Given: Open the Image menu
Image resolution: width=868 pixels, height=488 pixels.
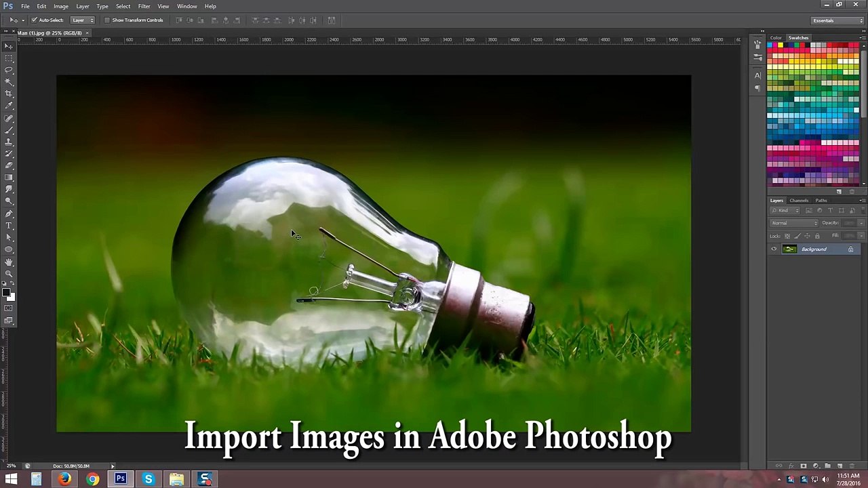Looking at the screenshot, I should pos(61,6).
